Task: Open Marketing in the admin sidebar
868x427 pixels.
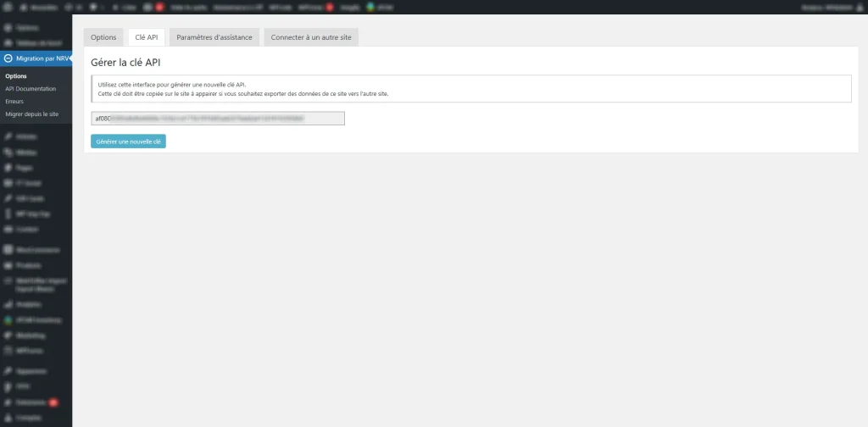Action: point(36,335)
